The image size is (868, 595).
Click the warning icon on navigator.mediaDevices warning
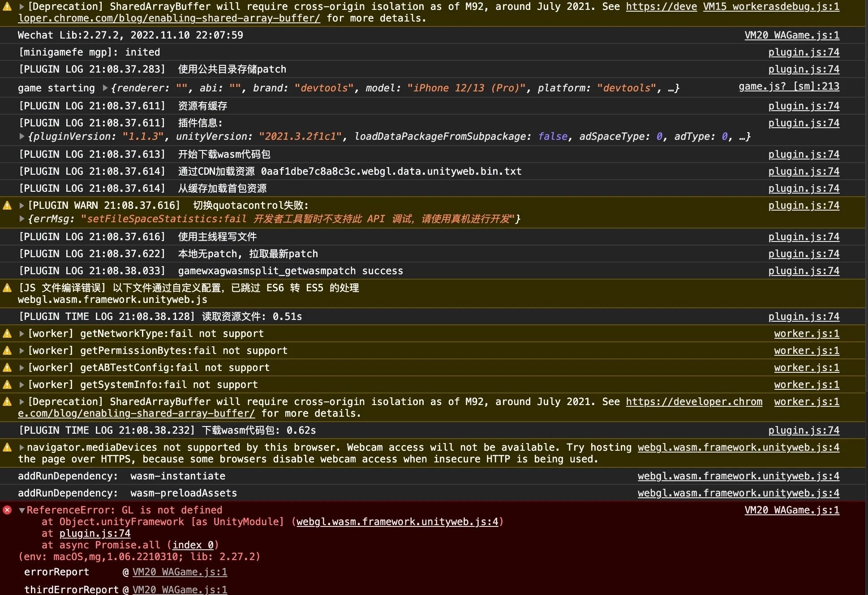pos(7,447)
